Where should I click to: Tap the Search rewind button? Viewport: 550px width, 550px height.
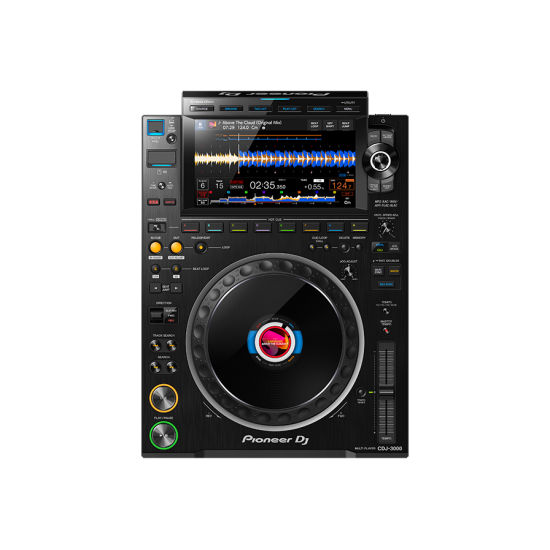coord(155,367)
